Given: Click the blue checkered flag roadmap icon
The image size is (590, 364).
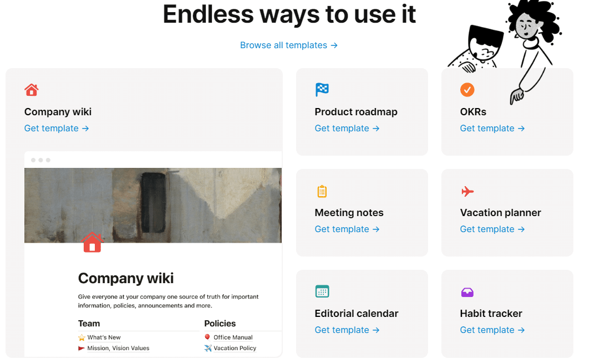Looking at the screenshot, I should (x=322, y=90).
